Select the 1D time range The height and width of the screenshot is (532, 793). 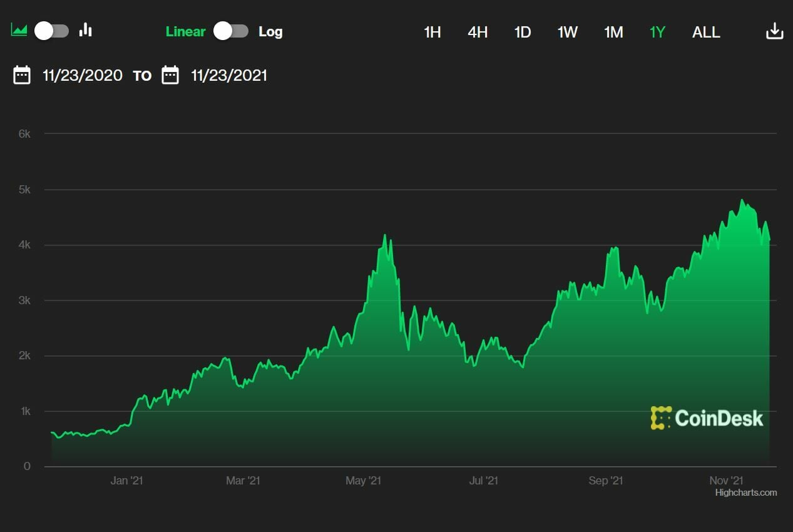(x=523, y=32)
